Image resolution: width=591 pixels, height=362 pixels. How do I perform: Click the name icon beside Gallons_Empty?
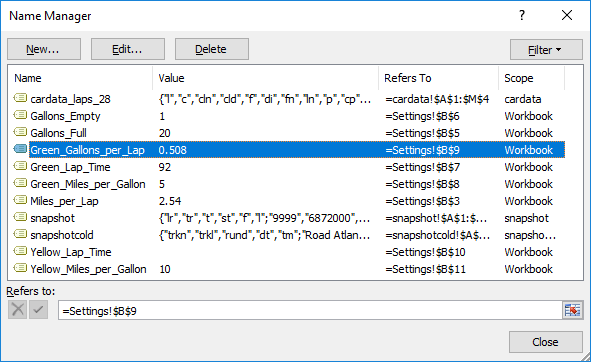[20, 115]
